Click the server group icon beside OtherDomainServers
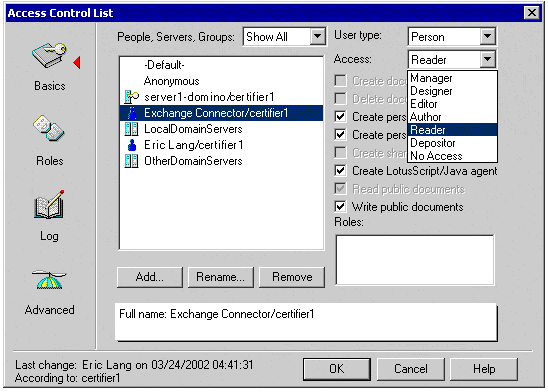The height and width of the screenshot is (392, 548). pos(131,161)
